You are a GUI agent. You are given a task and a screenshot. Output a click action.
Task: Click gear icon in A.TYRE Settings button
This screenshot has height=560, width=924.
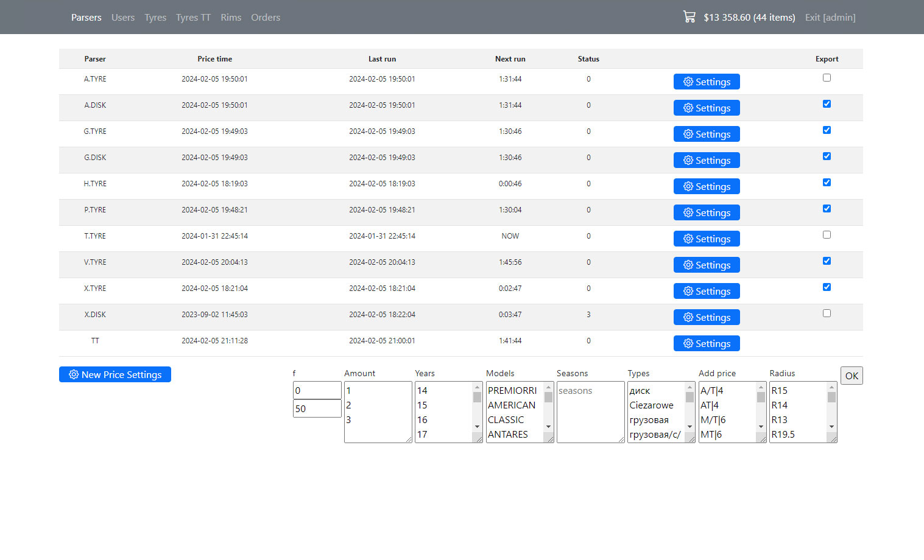(688, 82)
